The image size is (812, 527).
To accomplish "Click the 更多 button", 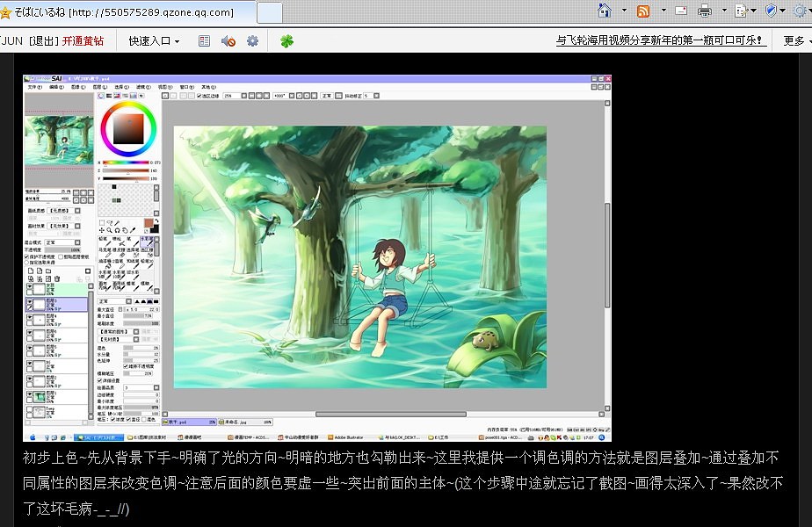I will click(x=795, y=40).
